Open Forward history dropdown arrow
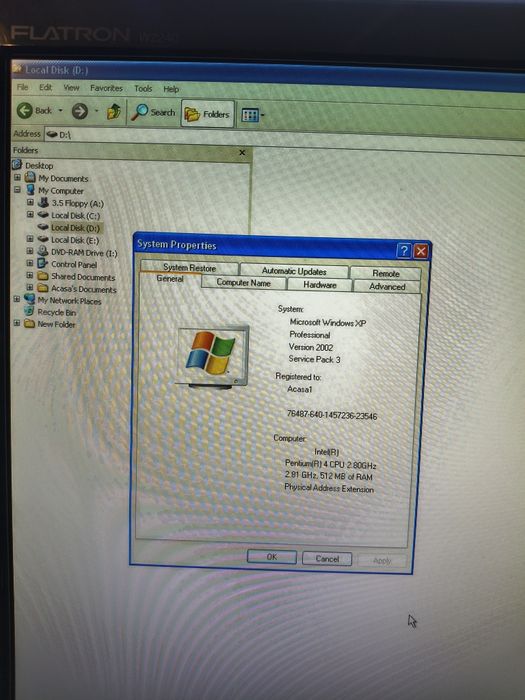The height and width of the screenshot is (700, 525). [x=96, y=111]
